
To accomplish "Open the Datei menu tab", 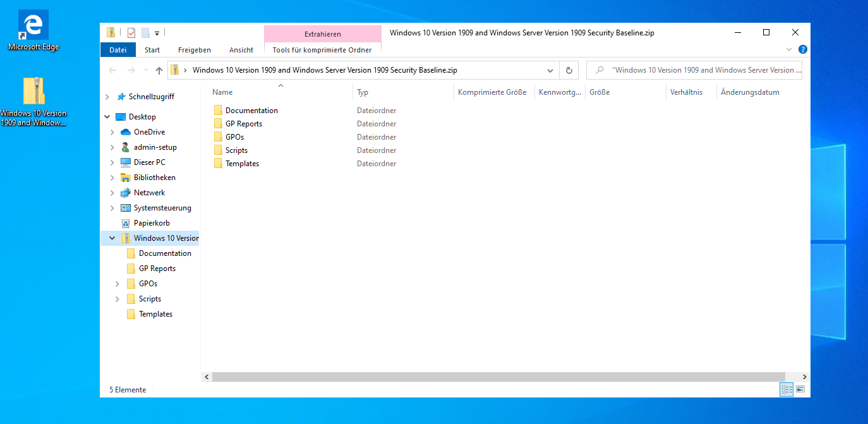I will (x=118, y=50).
